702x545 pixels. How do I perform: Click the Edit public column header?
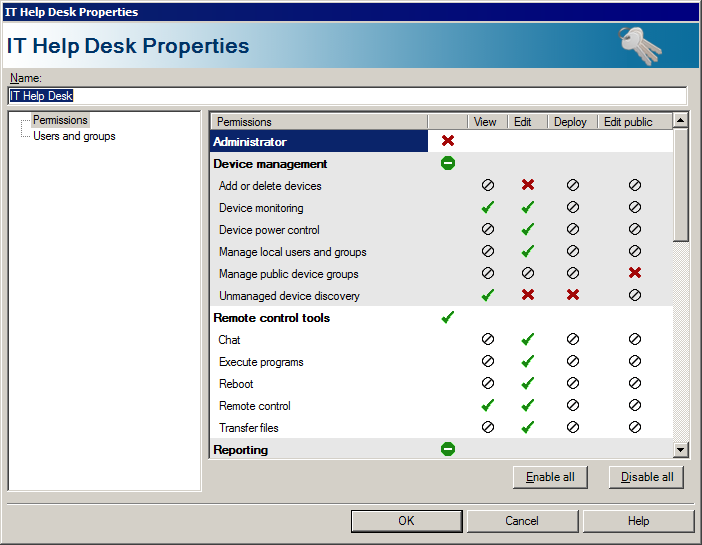628,122
